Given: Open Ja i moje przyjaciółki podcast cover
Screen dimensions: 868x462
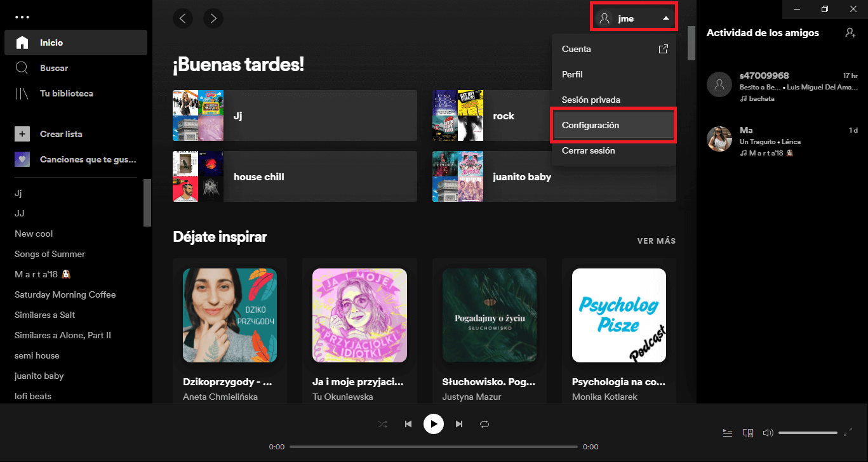Looking at the screenshot, I should click(x=359, y=315).
